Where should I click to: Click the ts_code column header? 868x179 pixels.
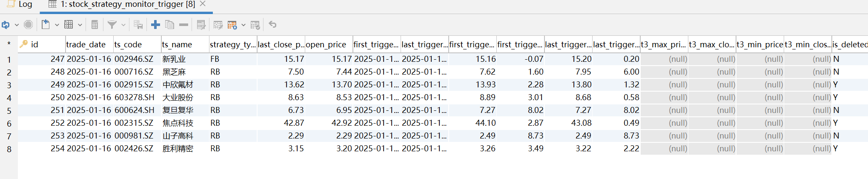128,44
